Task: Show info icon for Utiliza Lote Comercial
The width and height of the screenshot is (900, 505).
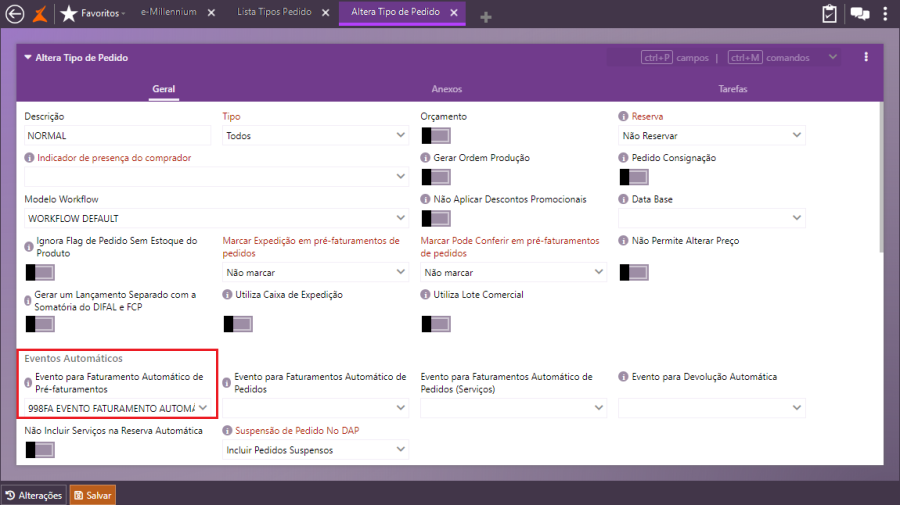Action: (425, 294)
